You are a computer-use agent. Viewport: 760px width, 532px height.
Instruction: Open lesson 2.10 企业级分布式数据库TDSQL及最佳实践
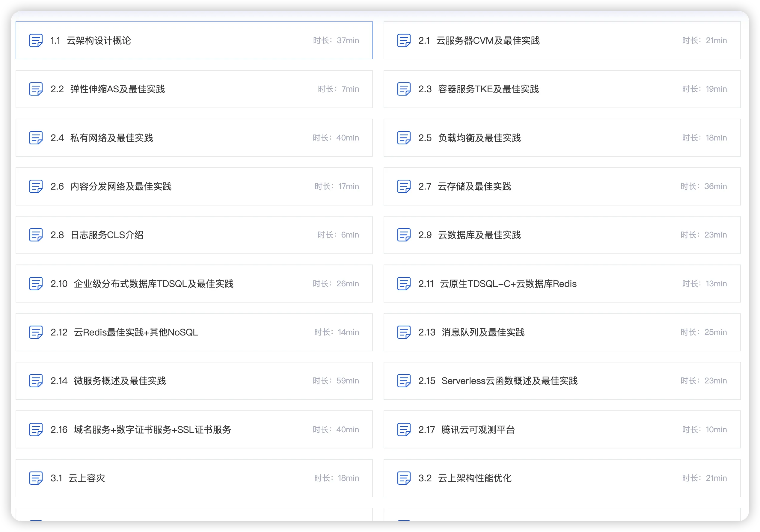pos(194,284)
